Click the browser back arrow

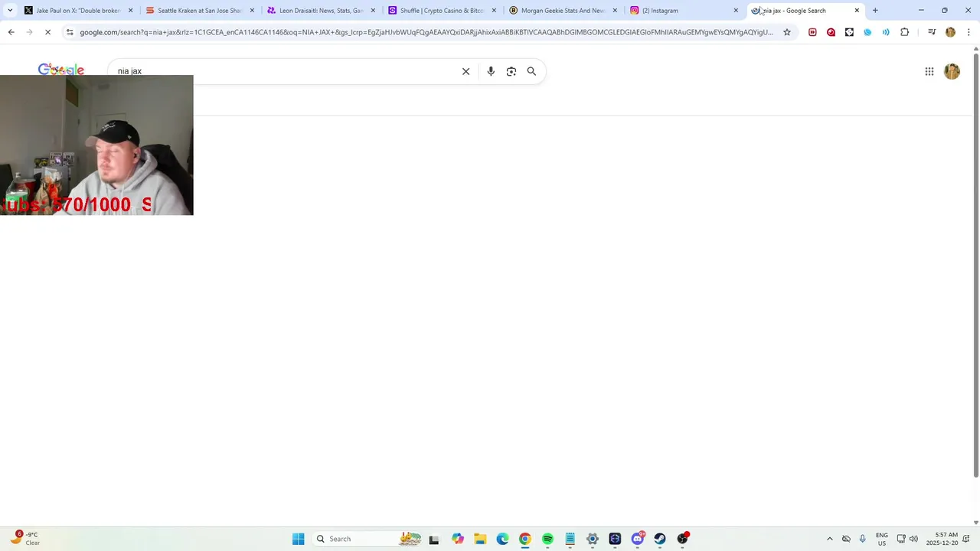[x=11, y=32]
